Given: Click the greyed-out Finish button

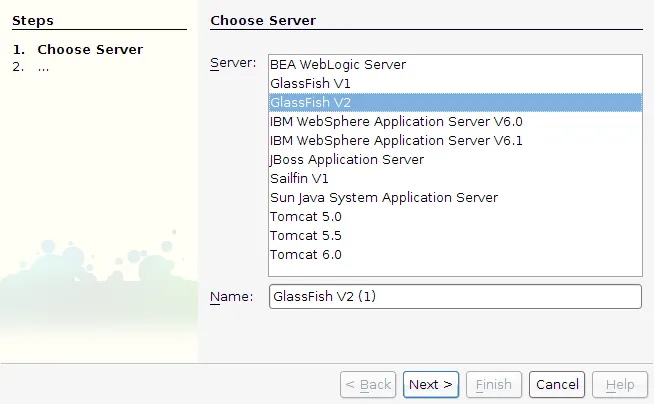Looking at the screenshot, I should [x=493, y=384].
